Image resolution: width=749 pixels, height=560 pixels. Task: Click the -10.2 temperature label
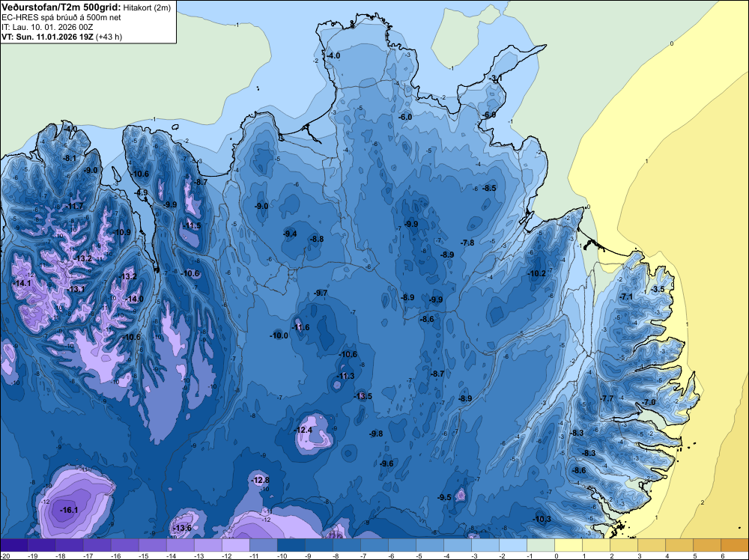click(x=536, y=273)
